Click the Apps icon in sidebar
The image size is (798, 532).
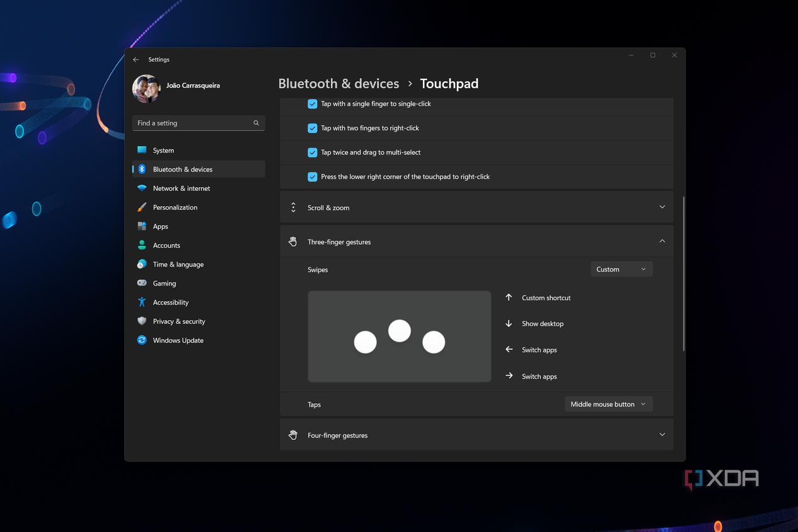click(x=142, y=226)
